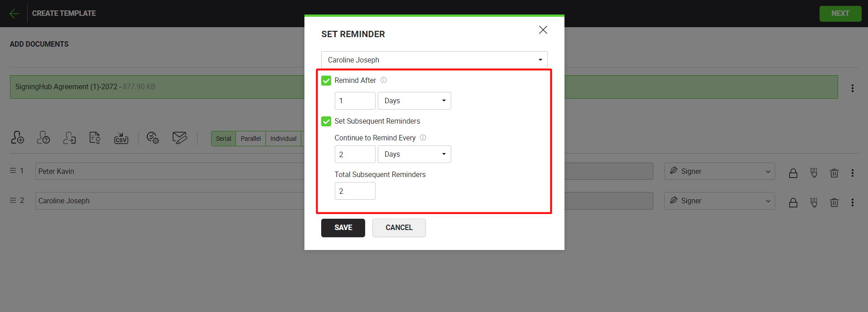Click the green back arrow icon
This screenshot has width=868, height=312.
point(14,14)
